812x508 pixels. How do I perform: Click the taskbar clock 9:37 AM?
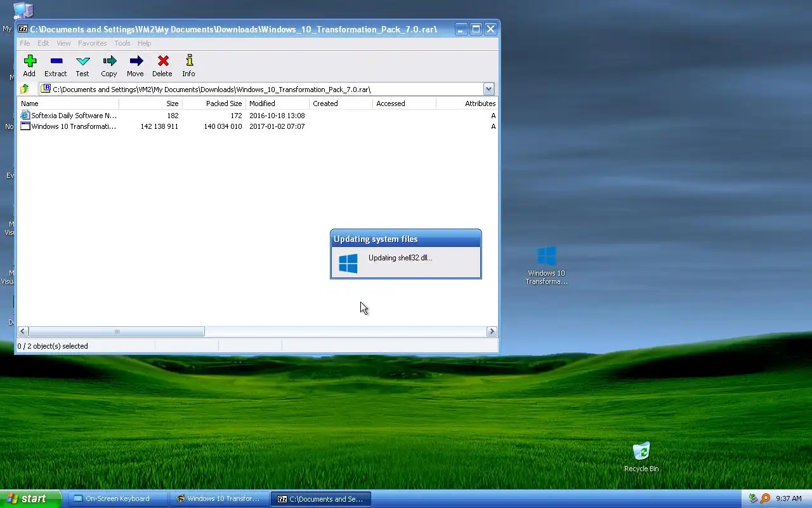click(789, 498)
